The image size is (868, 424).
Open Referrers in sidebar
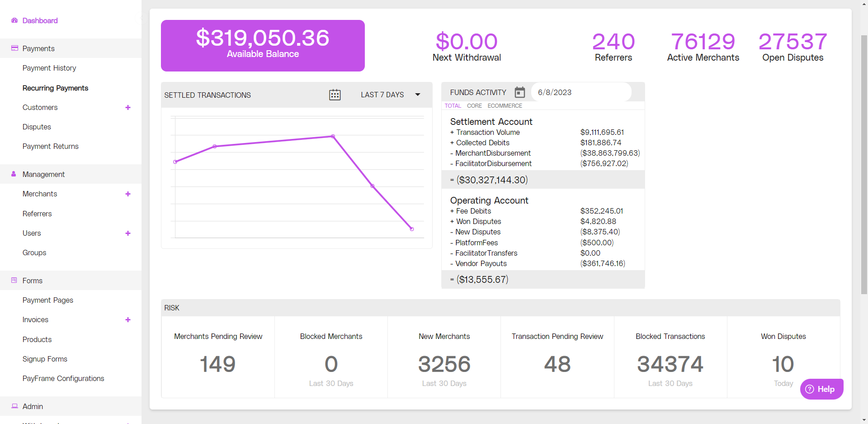[x=37, y=214]
